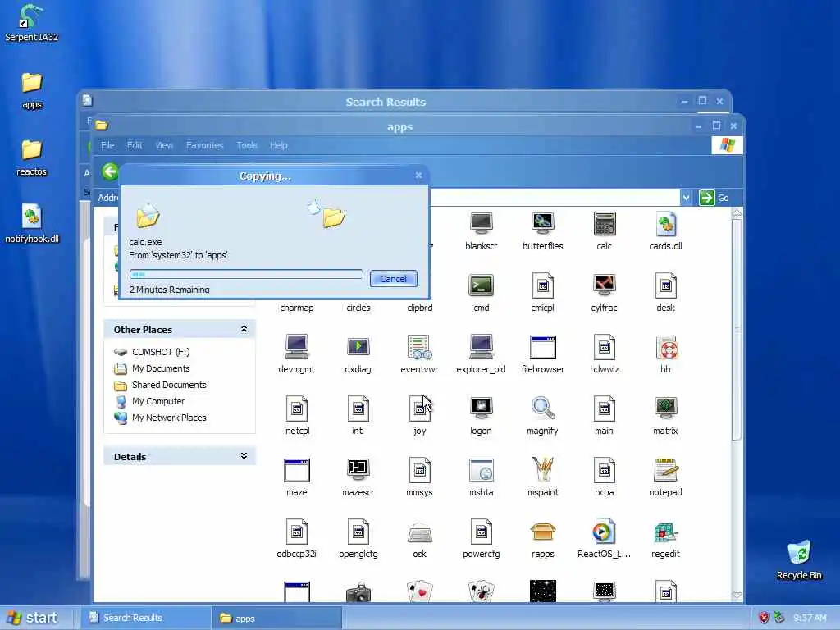Image resolution: width=840 pixels, height=630 pixels.
Task: Select the main file icon
Action: click(605, 409)
